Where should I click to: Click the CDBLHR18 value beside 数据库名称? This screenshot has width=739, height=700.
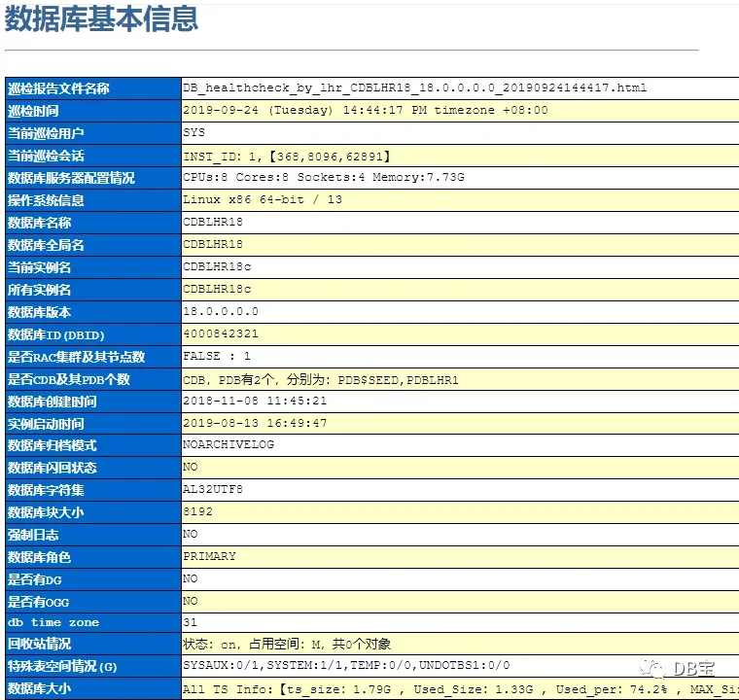click(213, 222)
